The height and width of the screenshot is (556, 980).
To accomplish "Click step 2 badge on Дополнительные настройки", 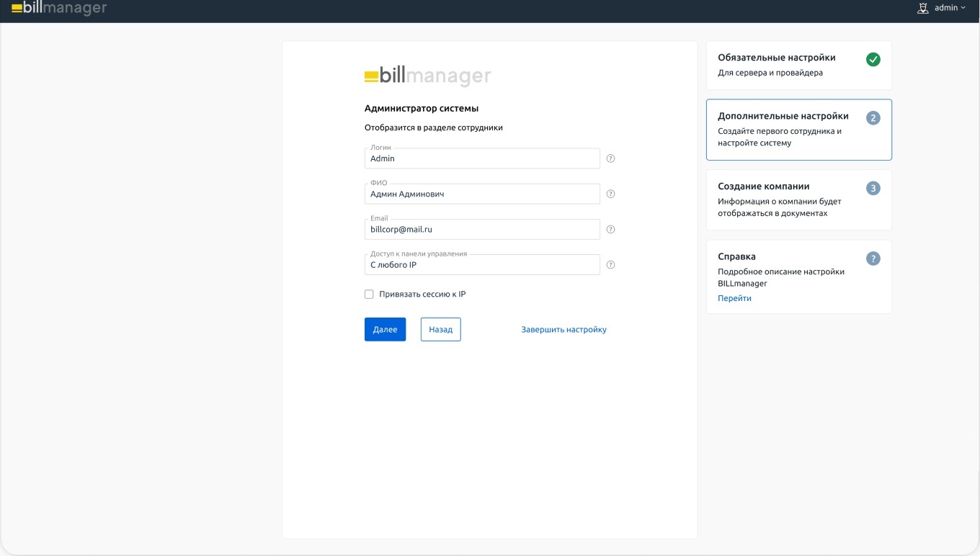I will 873,118.
